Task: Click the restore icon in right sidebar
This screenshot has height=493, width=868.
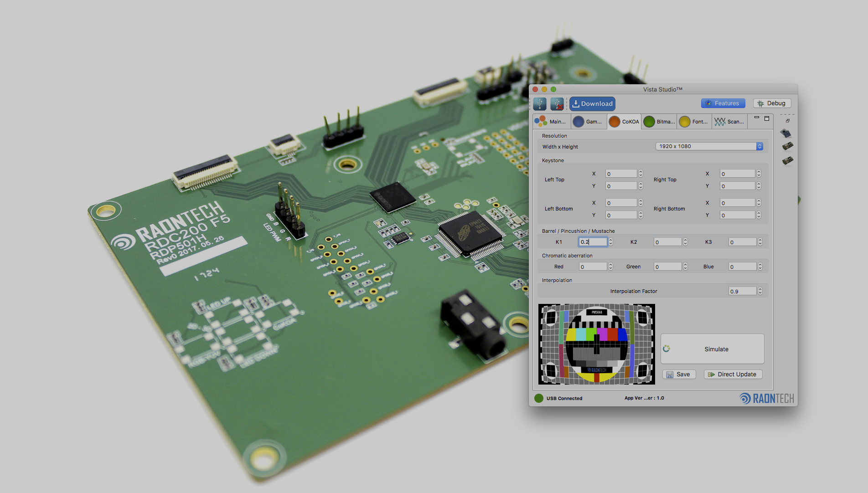Action: 787,121
